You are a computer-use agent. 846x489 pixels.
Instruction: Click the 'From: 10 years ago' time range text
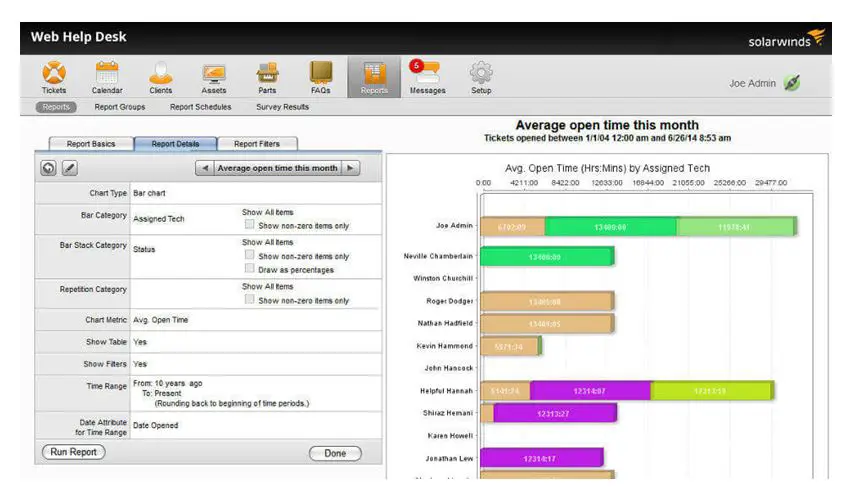[167, 383]
